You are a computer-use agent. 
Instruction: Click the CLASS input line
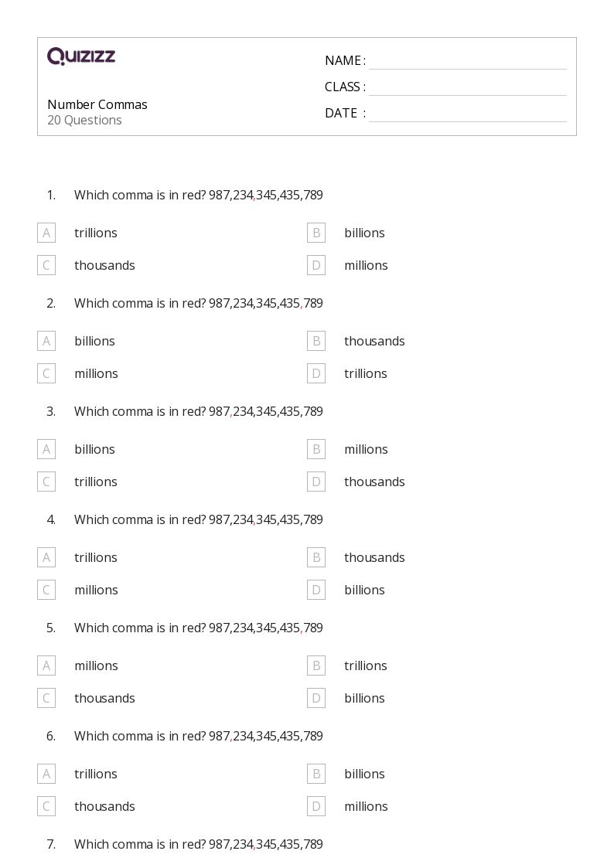click(467, 87)
